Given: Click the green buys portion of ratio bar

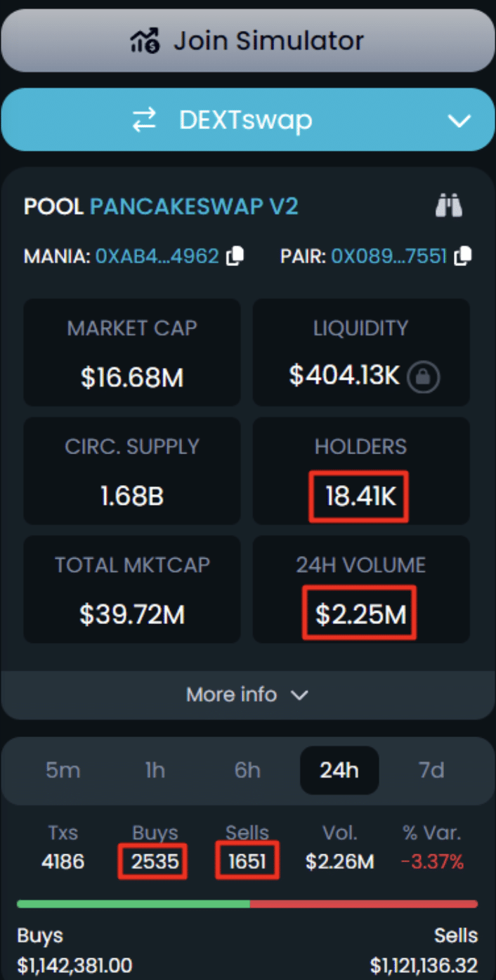Looking at the screenshot, I should click(133, 904).
